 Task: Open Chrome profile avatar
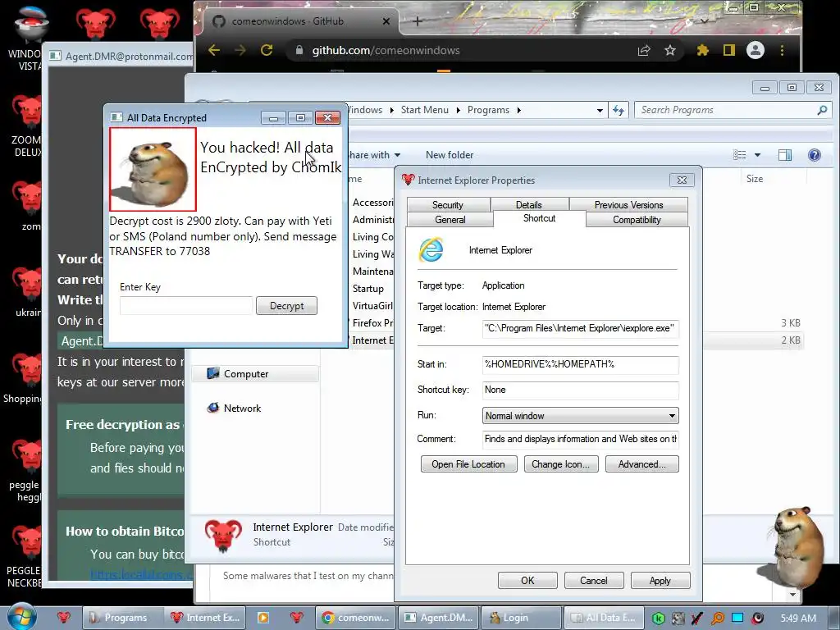click(x=756, y=50)
